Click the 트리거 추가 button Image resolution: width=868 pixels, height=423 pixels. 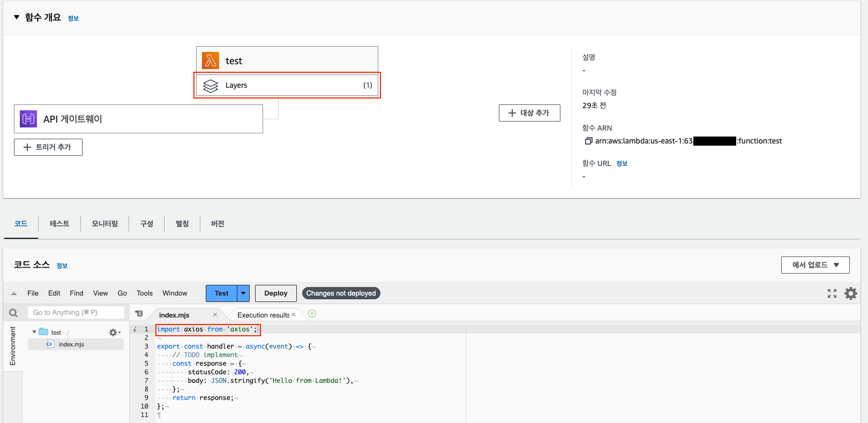(48, 147)
